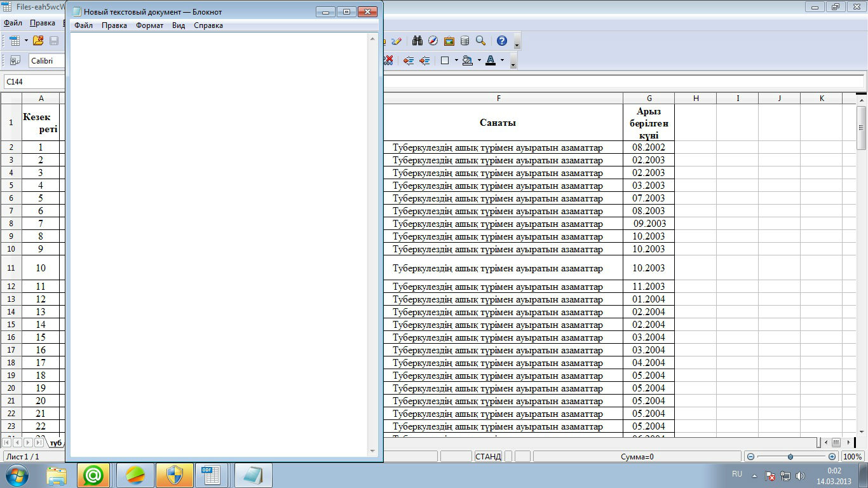
Task: Open the Font Color dropdown arrow
Action: (x=502, y=60)
